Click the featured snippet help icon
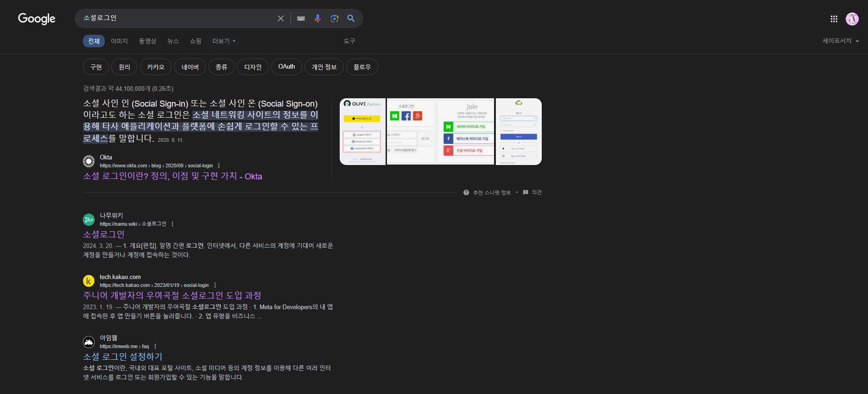This screenshot has height=394, width=868. [466, 192]
